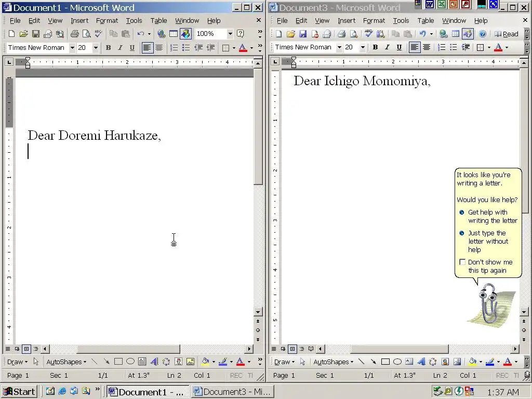Open undo history dropdown arrow in Document3
This screenshot has height=399, width=532.
click(x=431, y=34)
